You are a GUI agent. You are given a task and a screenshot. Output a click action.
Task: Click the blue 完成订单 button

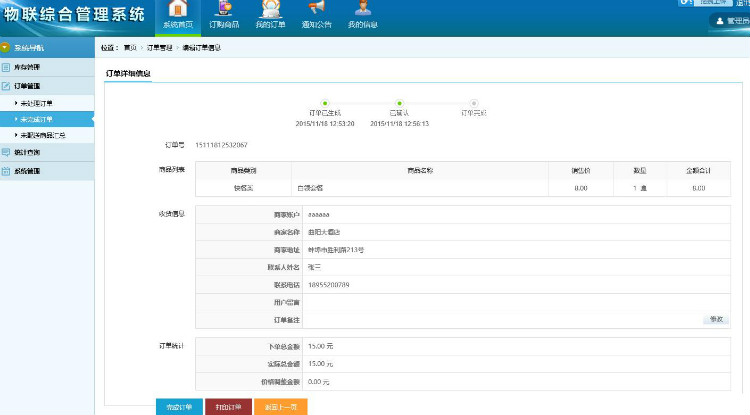pyautogui.click(x=177, y=407)
